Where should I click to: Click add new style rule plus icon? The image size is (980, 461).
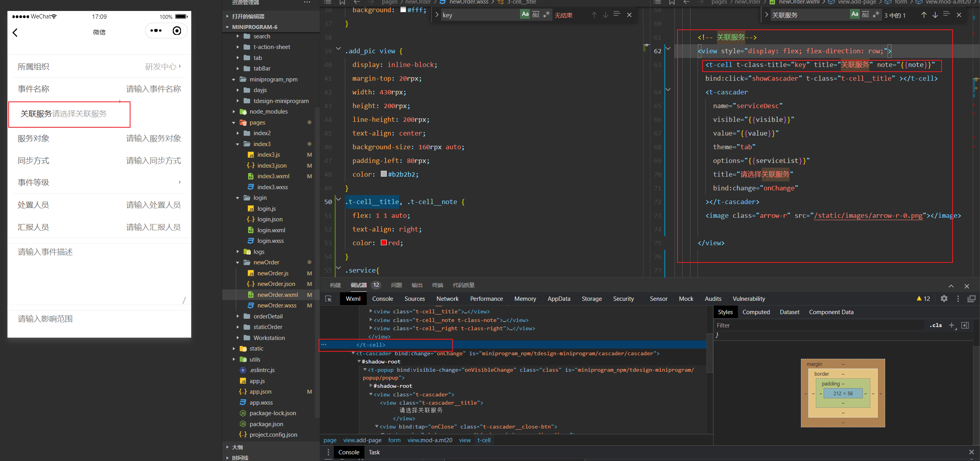tap(951, 325)
